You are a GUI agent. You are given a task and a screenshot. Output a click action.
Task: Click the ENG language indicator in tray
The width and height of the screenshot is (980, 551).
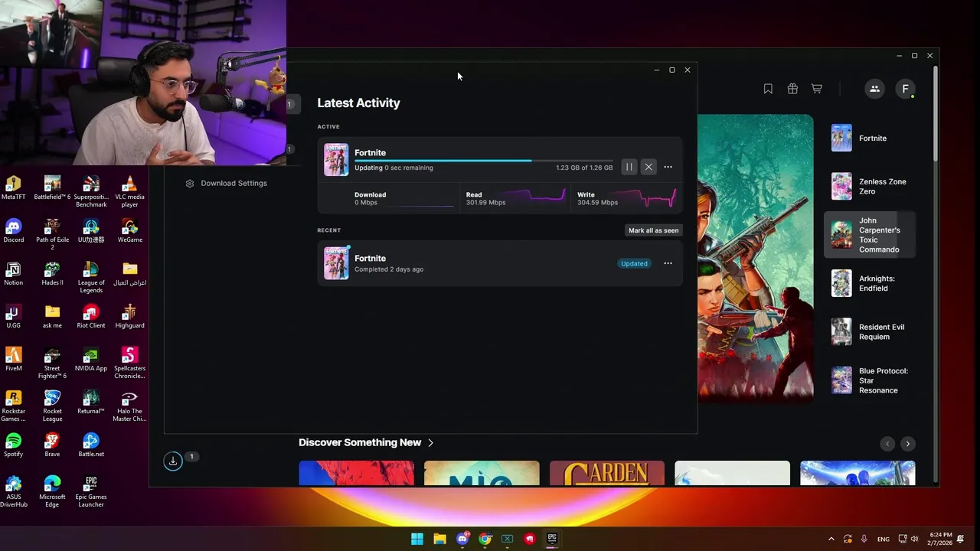click(x=884, y=540)
